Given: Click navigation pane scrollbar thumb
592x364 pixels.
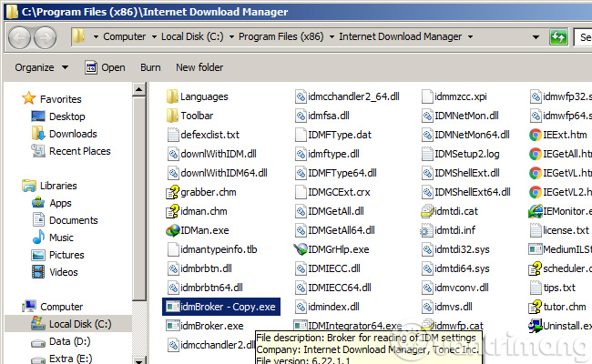Looking at the screenshot, I should pyautogui.click(x=139, y=198).
